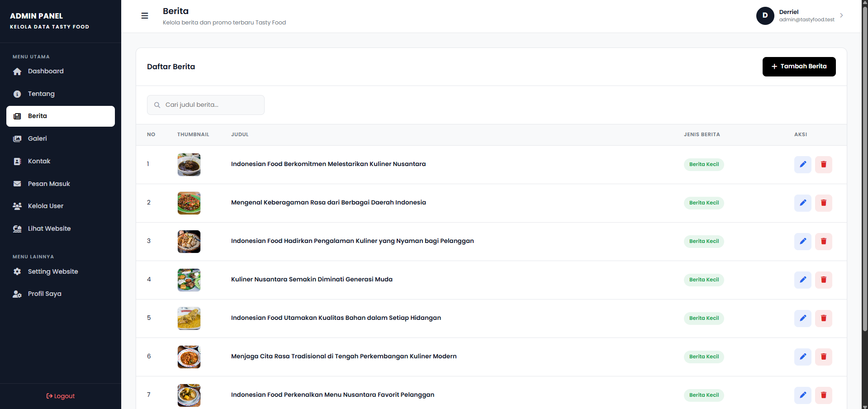Focus the Cari judul berita search field
The image size is (868, 409).
click(x=206, y=105)
